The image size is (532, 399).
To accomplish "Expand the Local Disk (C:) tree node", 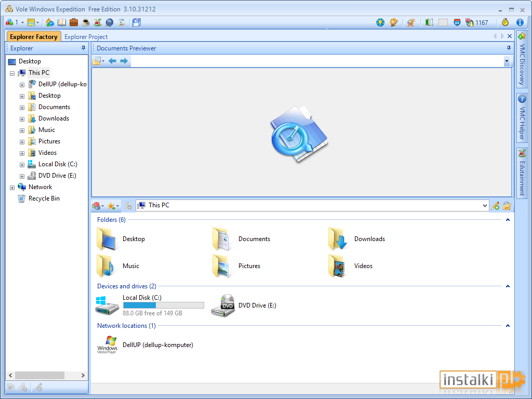I will click(22, 165).
